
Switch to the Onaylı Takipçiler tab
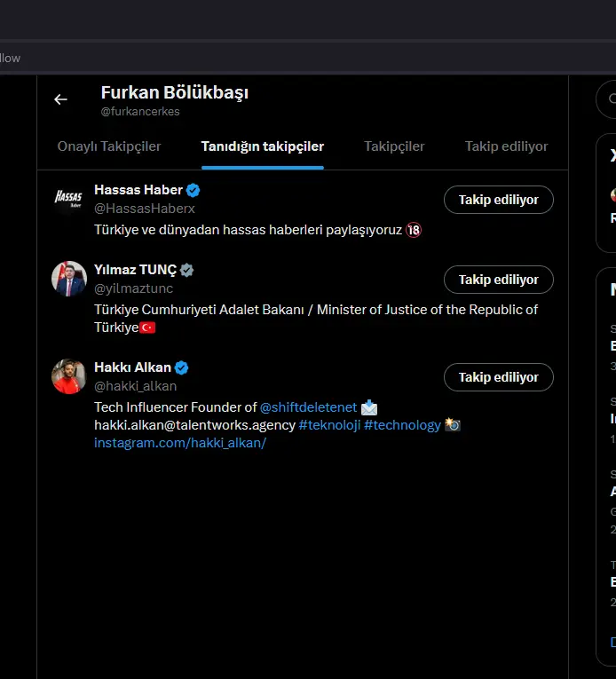click(x=109, y=146)
